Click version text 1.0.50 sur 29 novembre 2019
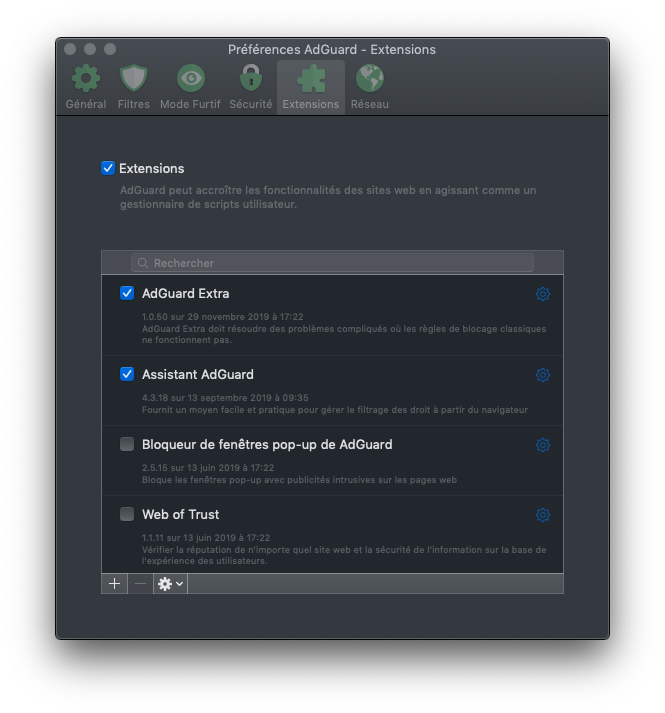 [x=222, y=316]
